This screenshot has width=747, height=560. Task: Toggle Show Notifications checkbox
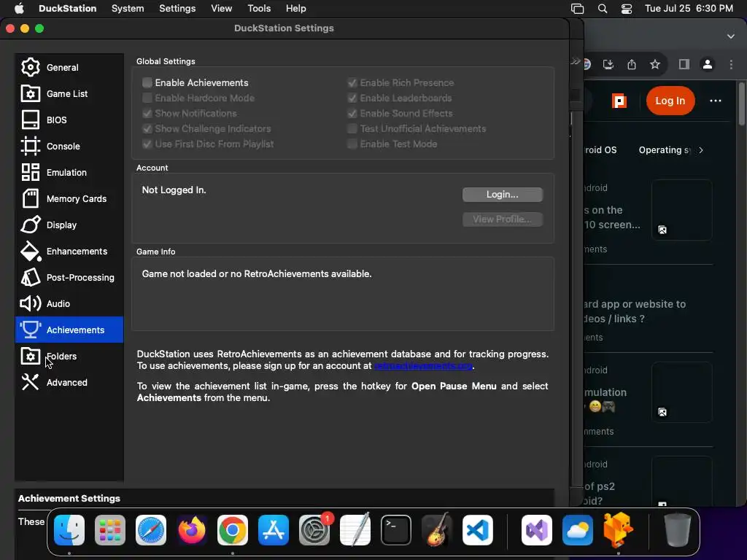[147, 113]
